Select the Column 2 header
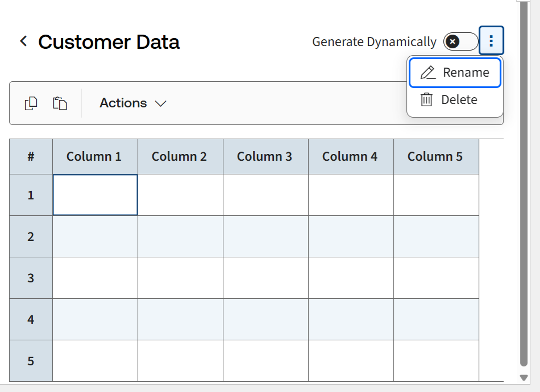 coord(180,156)
